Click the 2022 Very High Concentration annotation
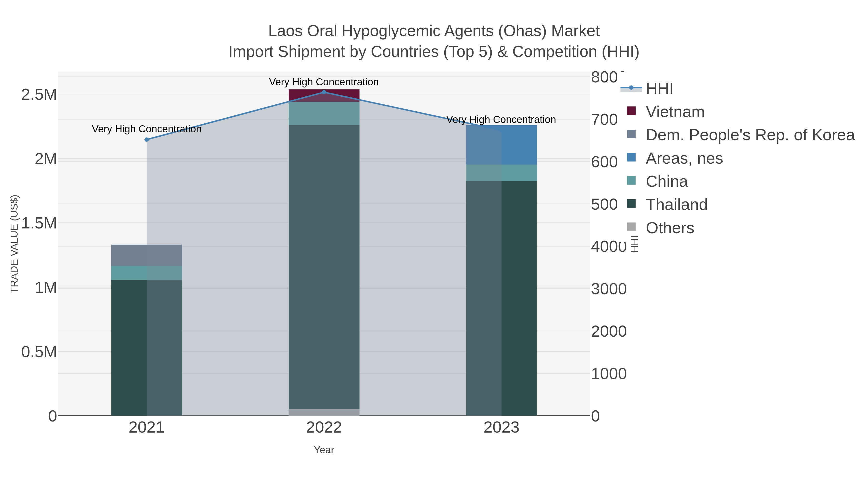Viewport: 868px width, 488px height. [x=324, y=82]
